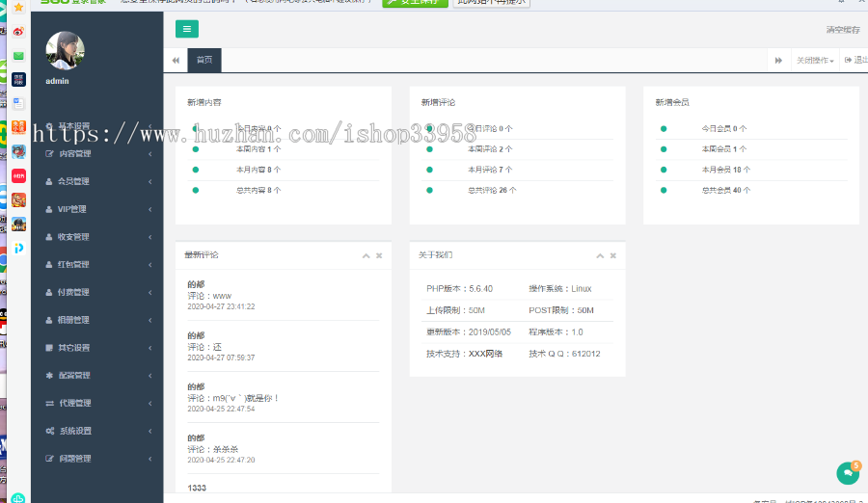The image size is (868, 503).
Task: Close the 关于我们 panel
Action: click(x=612, y=255)
